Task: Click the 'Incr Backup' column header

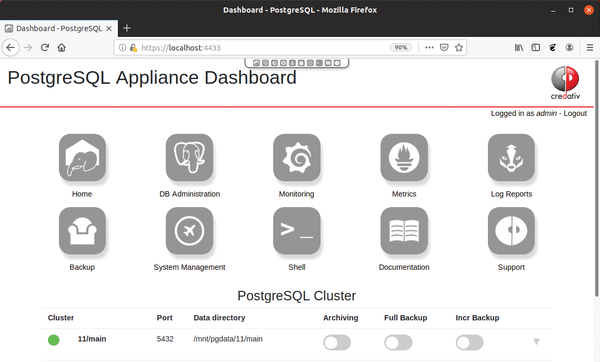Action: click(477, 318)
